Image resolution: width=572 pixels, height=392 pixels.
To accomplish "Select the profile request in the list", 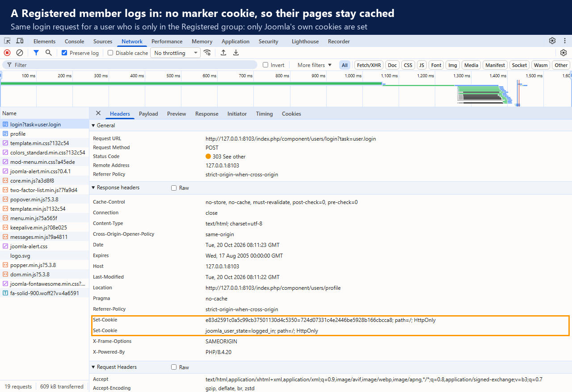I will click(x=45, y=134).
